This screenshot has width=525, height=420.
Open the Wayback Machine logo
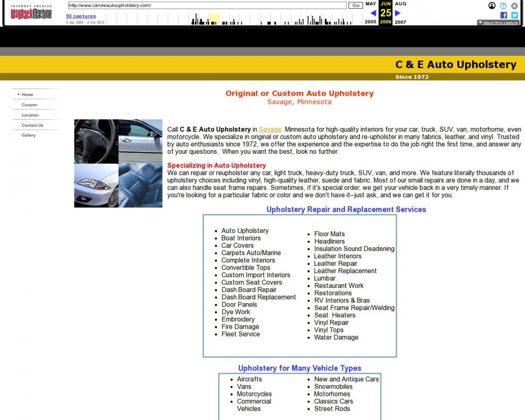31,12
